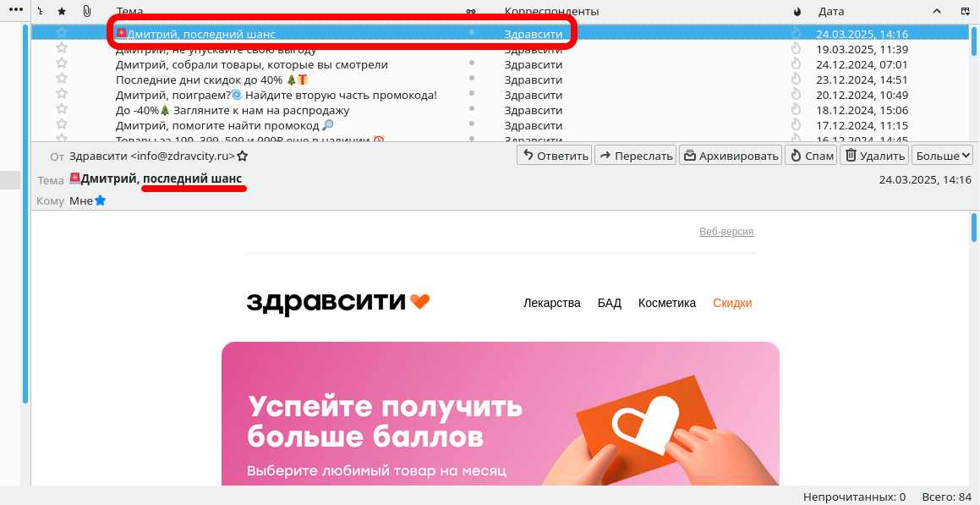This screenshot has height=505, width=980.
Task: Click the Переслать forward button
Action: 636,155
